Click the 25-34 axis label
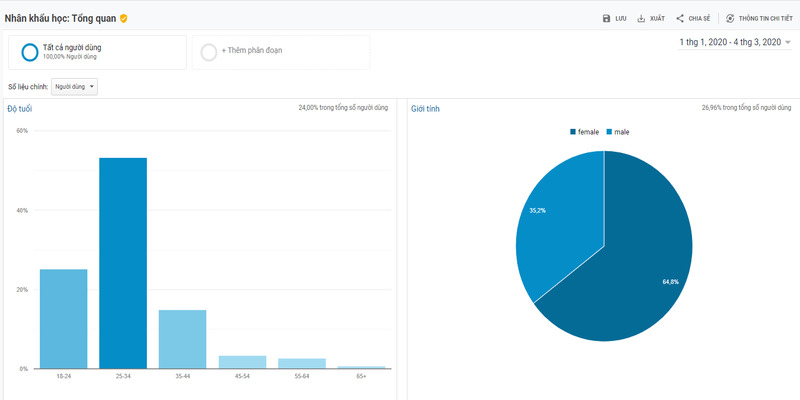Viewport: 800px width, 400px height. [x=123, y=376]
